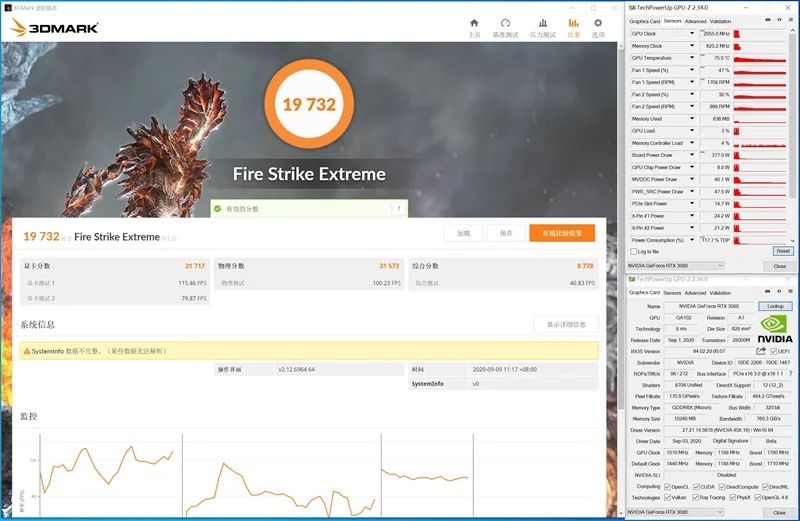
Task: Open the PCIe Slot Power dropdown arrow
Action: coord(692,204)
